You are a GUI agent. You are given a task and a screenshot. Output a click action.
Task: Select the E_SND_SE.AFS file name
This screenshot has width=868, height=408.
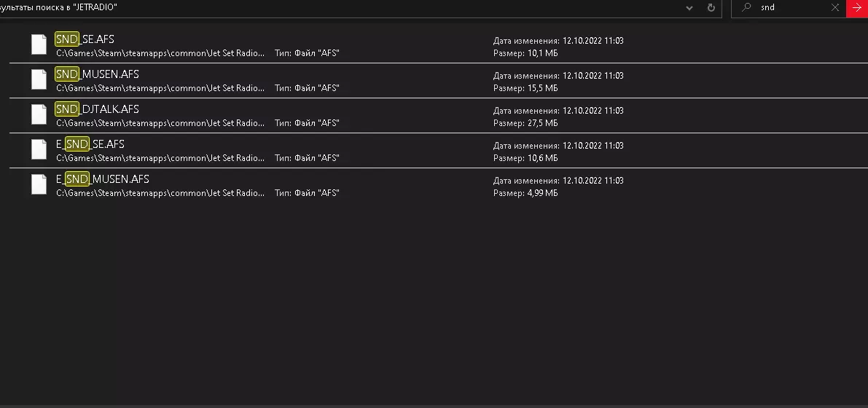point(90,144)
